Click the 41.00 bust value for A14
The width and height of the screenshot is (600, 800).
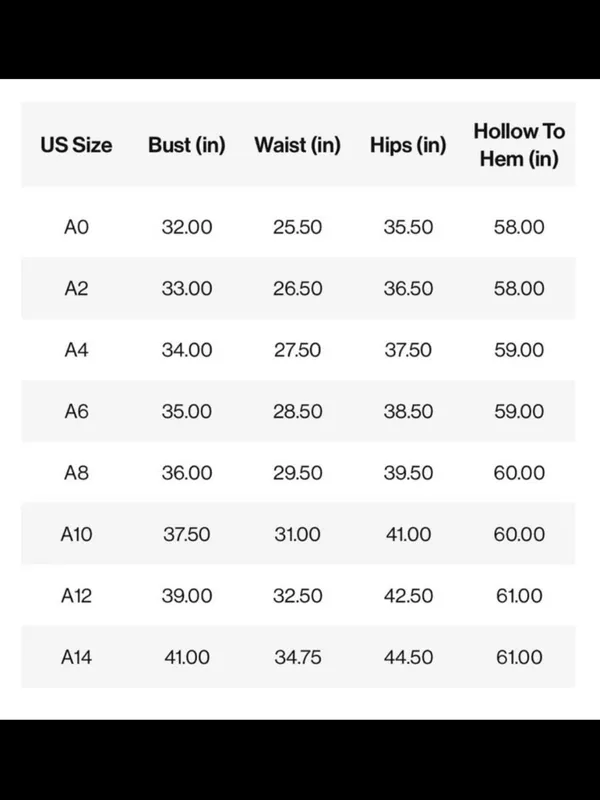[187, 657]
